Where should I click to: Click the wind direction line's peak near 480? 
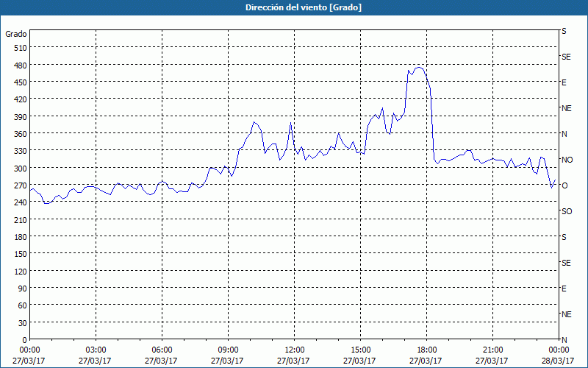[419, 68]
